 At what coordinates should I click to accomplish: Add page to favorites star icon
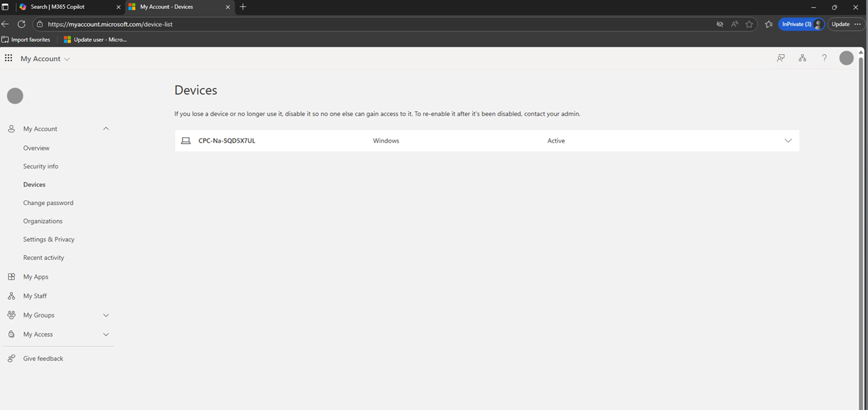click(x=749, y=24)
